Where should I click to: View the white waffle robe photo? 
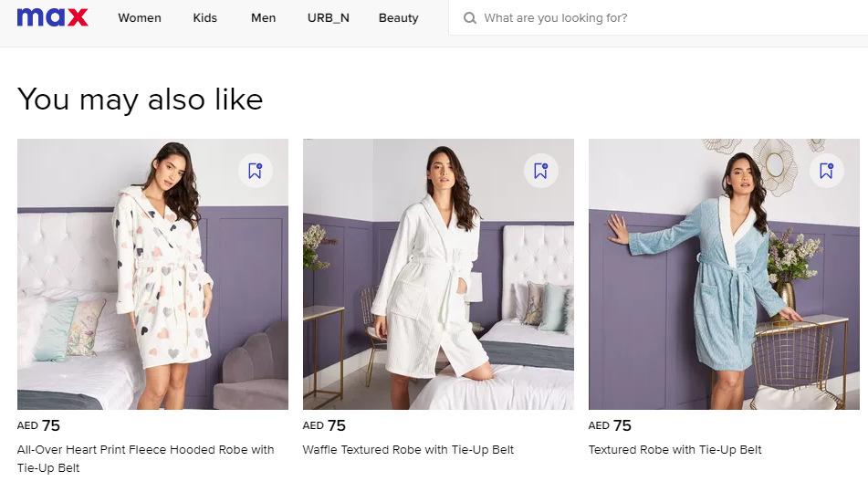(x=438, y=274)
